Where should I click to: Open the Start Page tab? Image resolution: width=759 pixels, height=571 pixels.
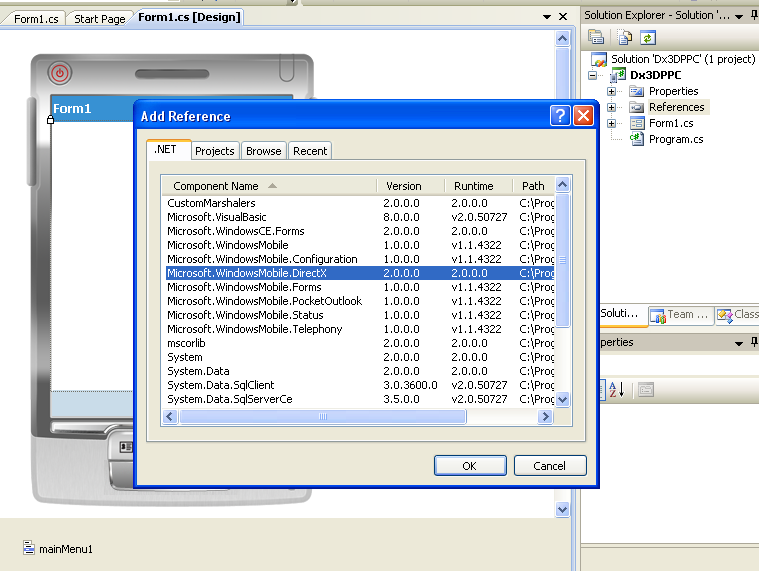click(99, 19)
